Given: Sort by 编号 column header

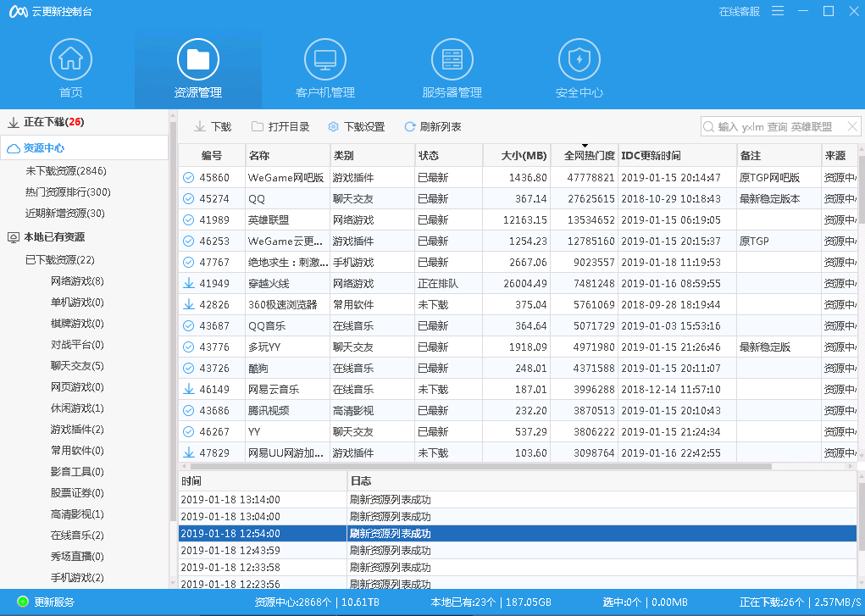Looking at the screenshot, I should point(212,156).
